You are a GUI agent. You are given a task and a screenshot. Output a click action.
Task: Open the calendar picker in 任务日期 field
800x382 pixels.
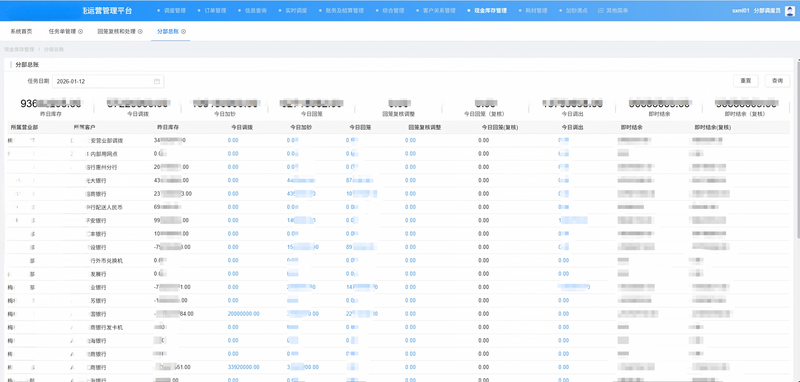pyautogui.click(x=157, y=82)
